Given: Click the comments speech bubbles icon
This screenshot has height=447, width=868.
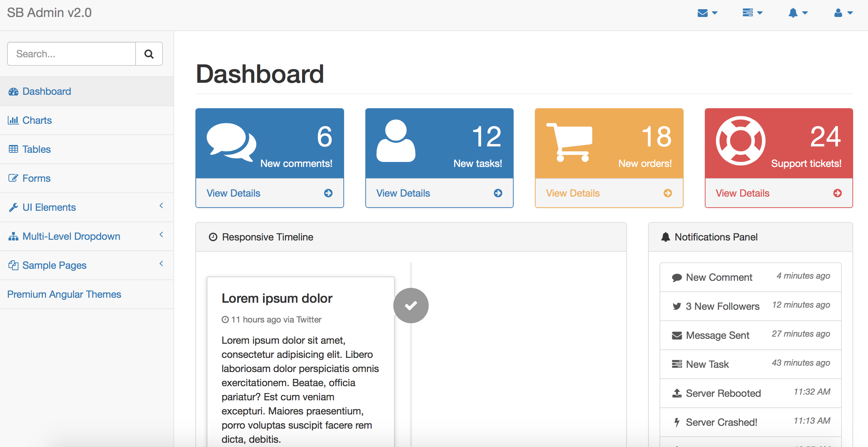Looking at the screenshot, I should click(x=231, y=142).
